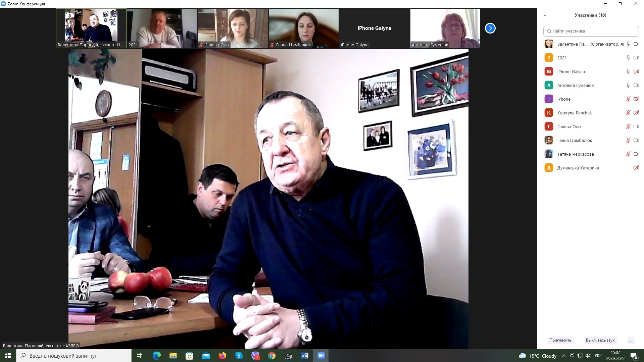Click the photo avatar of Ганна Цимбалюк
644x362 pixels.
(x=549, y=140)
